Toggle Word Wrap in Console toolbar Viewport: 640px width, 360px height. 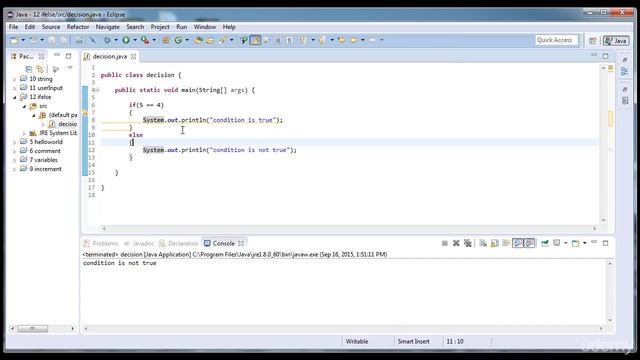coord(506,243)
